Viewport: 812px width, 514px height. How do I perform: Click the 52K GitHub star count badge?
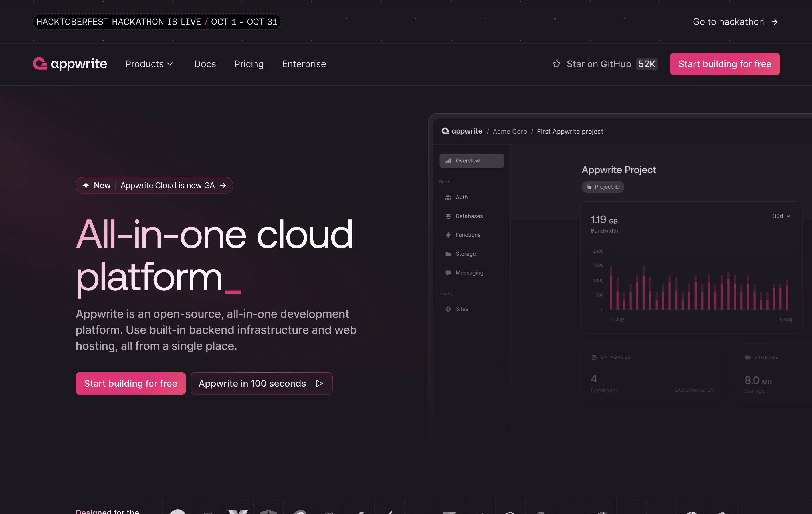click(647, 64)
